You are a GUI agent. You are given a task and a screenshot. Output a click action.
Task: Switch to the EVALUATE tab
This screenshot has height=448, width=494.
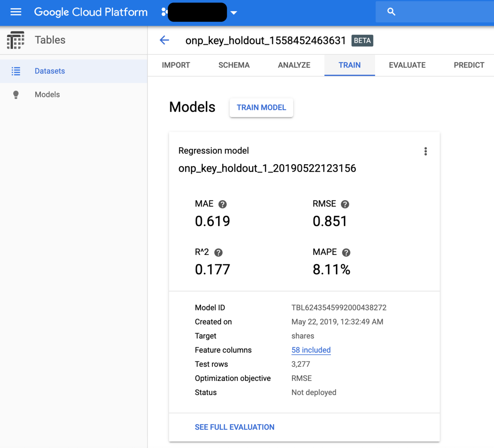407,65
